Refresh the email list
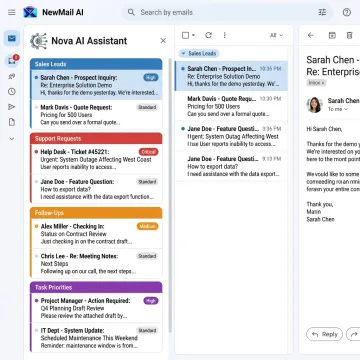This screenshot has height=360, width=360. coord(209,35)
